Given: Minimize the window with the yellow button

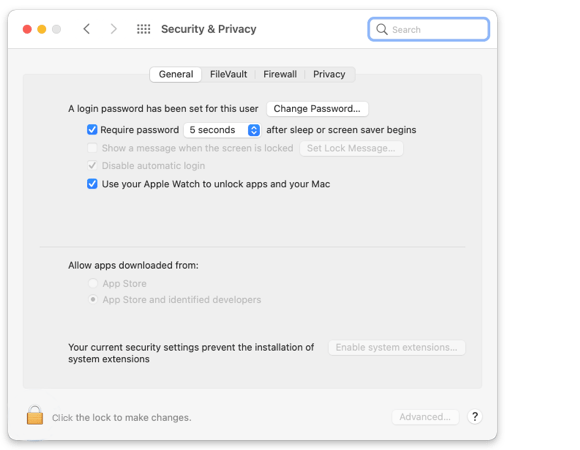Looking at the screenshot, I should point(42,29).
